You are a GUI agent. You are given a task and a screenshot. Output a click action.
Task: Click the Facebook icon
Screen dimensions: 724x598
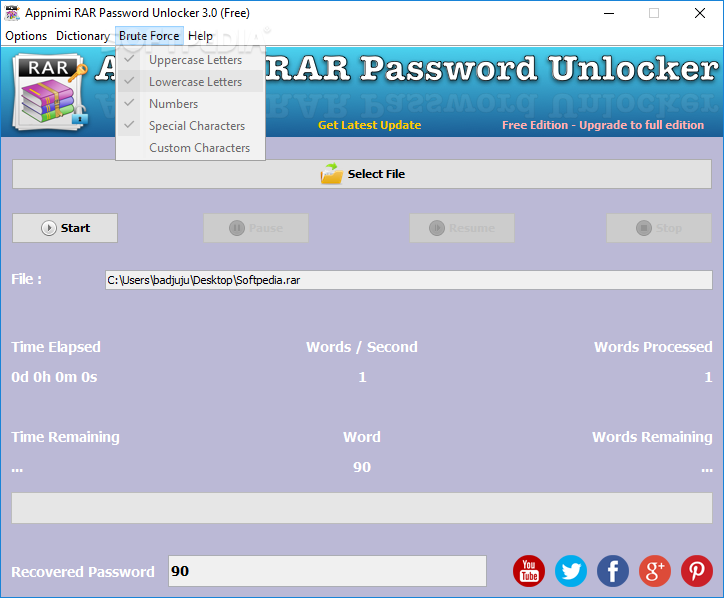pos(613,571)
